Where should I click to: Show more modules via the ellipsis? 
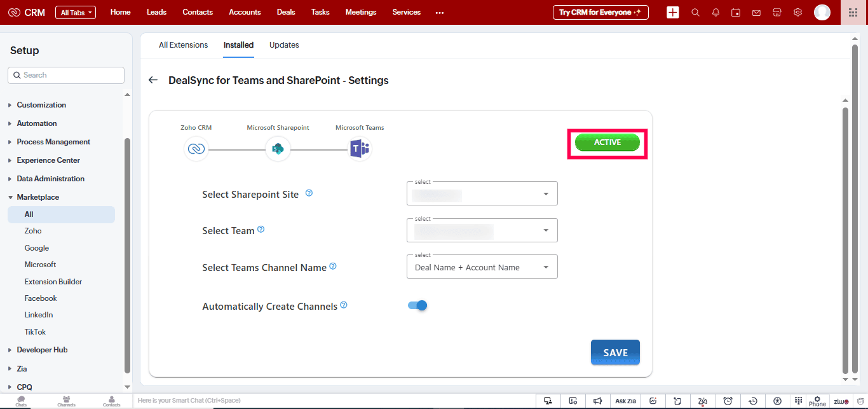click(440, 13)
